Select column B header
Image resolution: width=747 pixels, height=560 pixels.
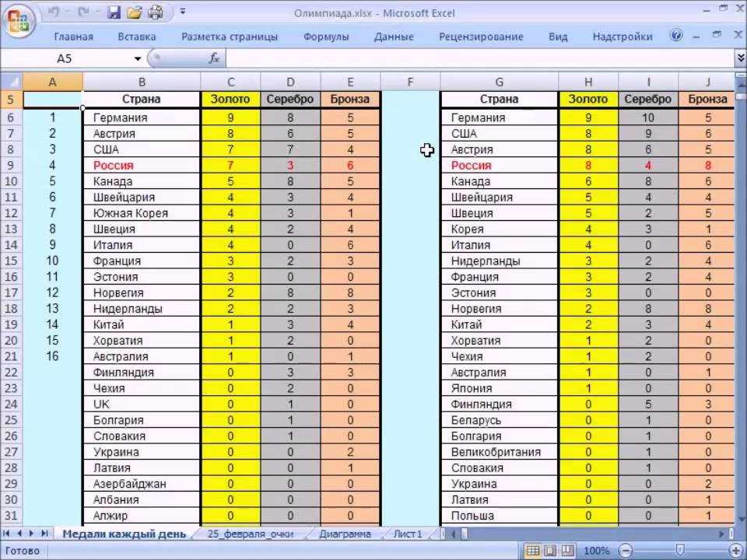point(142,82)
